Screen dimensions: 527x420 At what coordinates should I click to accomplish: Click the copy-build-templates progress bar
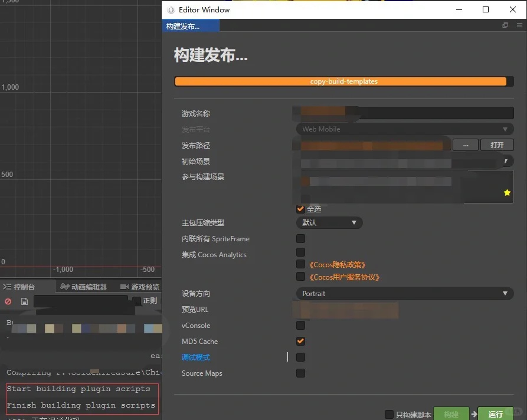[x=344, y=81]
